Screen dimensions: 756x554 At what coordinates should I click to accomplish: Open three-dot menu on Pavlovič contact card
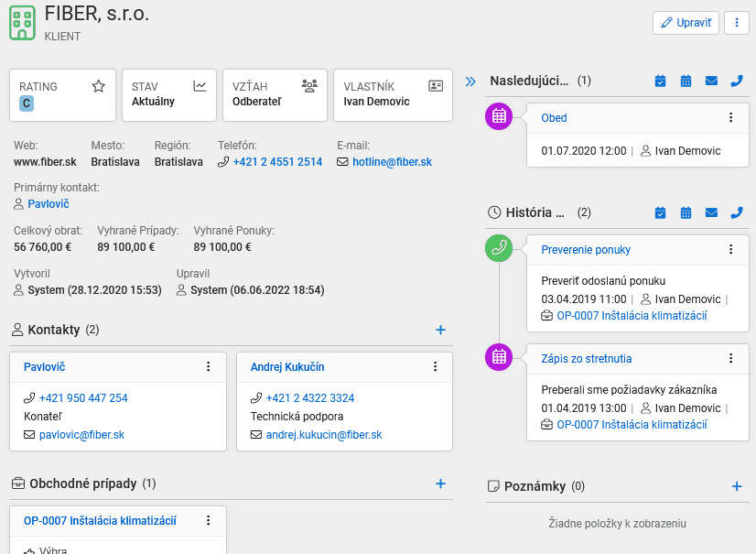[209, 366]
